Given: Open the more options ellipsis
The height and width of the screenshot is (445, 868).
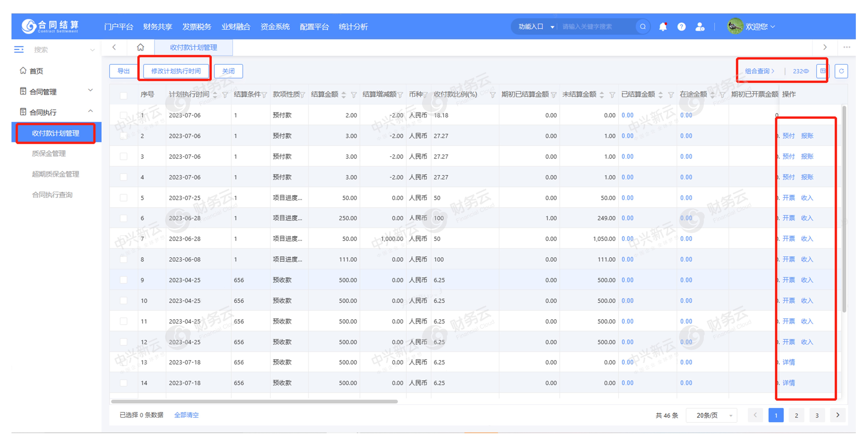Looking at the screenshot, I should pos(846,47).
